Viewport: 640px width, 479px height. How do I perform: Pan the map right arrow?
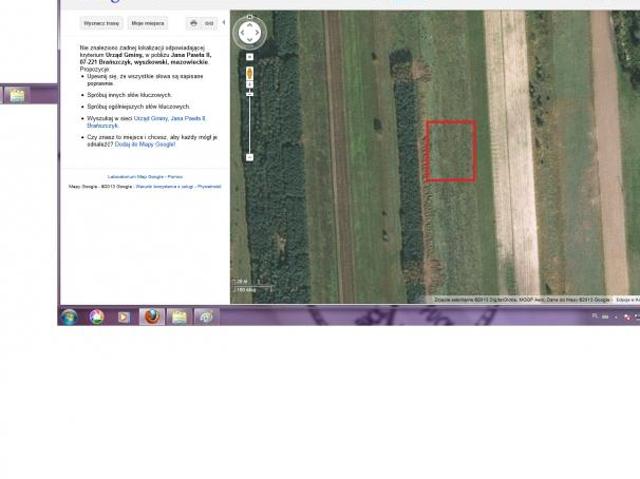257,33
